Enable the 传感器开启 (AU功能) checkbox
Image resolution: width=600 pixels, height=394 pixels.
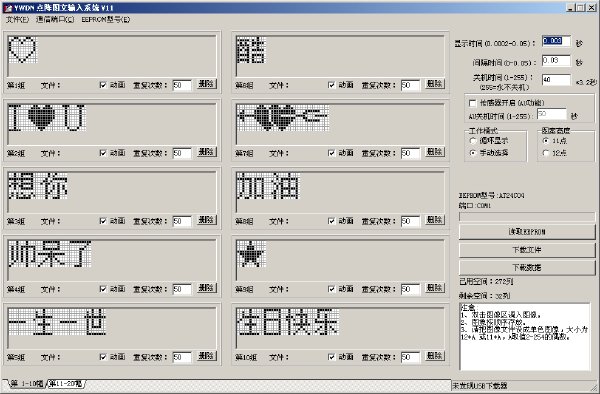pos(473,103)
